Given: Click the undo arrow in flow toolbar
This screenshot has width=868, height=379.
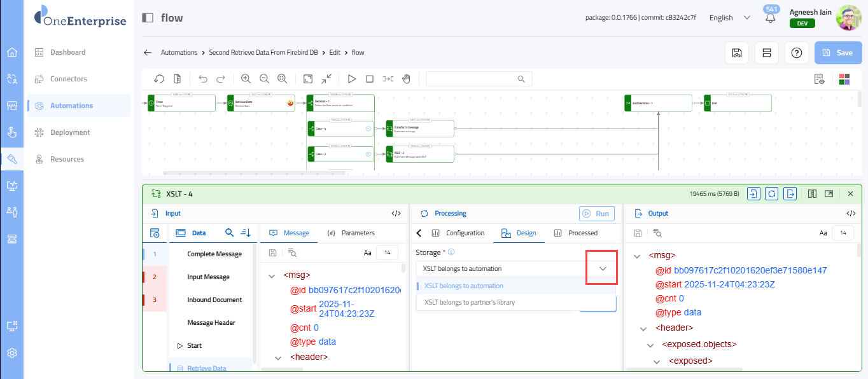Looking at the screenshot, I should click(203, 79).
